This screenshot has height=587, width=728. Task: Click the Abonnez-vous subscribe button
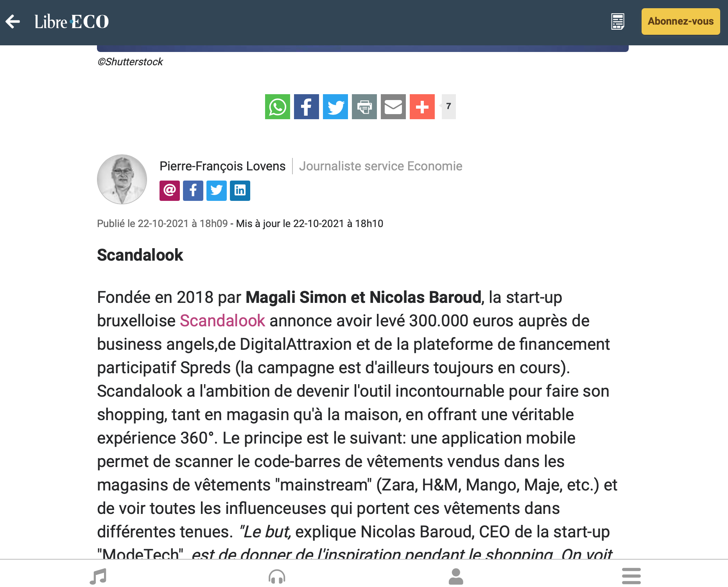[x=680, y=21]
